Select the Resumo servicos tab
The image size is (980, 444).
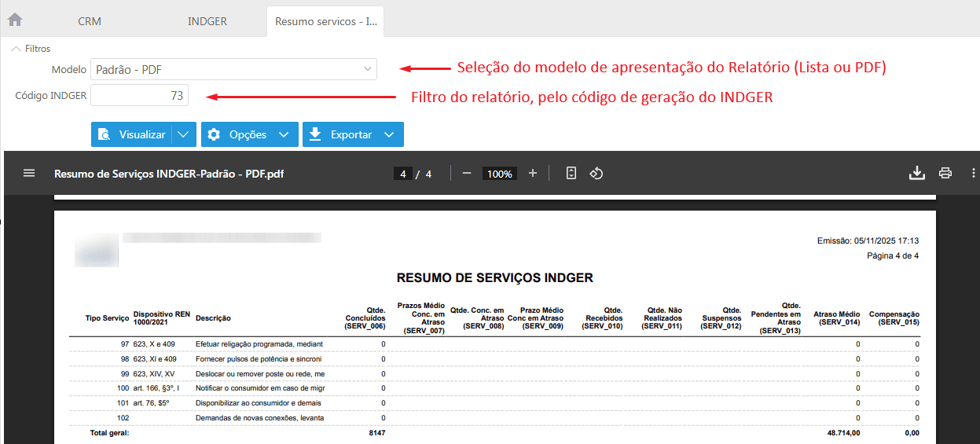[x=325, y=21]
